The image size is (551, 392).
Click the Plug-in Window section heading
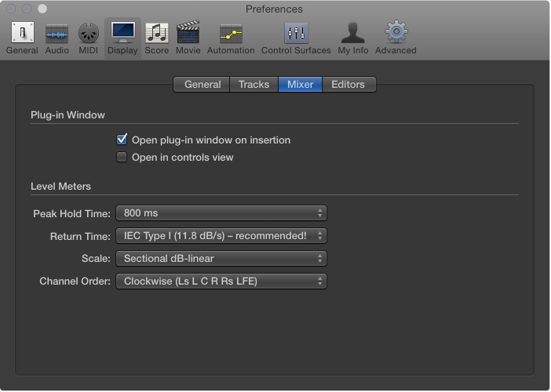click(x=68, y=115)
